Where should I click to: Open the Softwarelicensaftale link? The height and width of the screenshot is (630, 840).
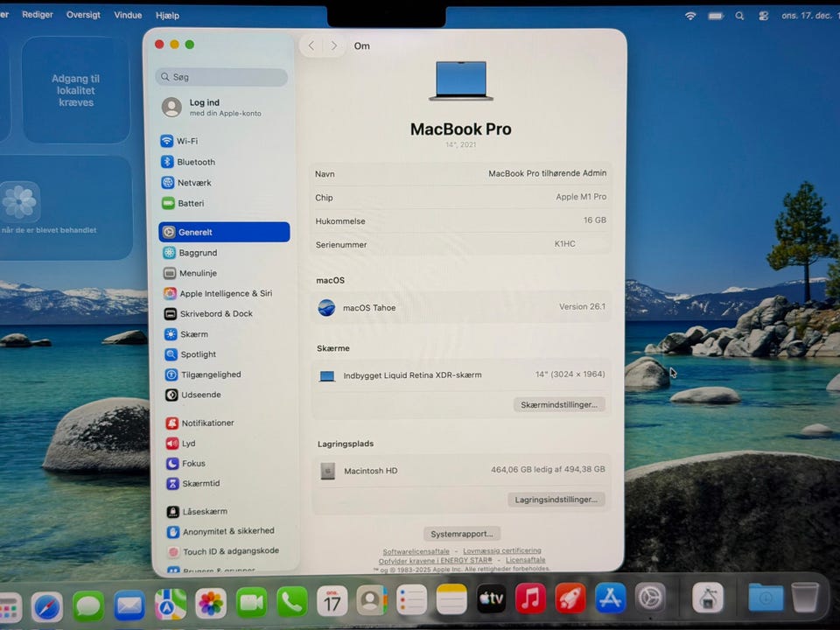416,551
